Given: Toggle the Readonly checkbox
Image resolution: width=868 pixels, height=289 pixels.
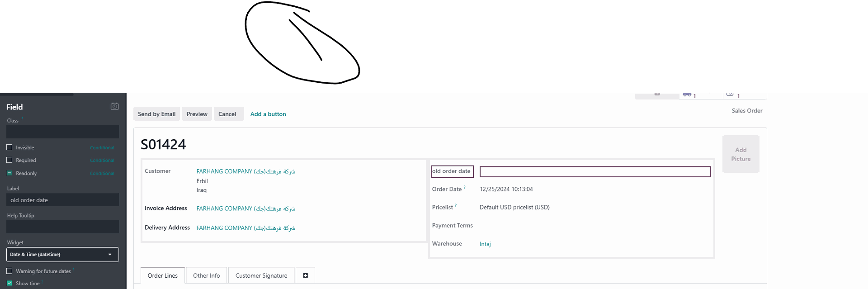Looking at the screenshot, I should click(x=9, y=173).
